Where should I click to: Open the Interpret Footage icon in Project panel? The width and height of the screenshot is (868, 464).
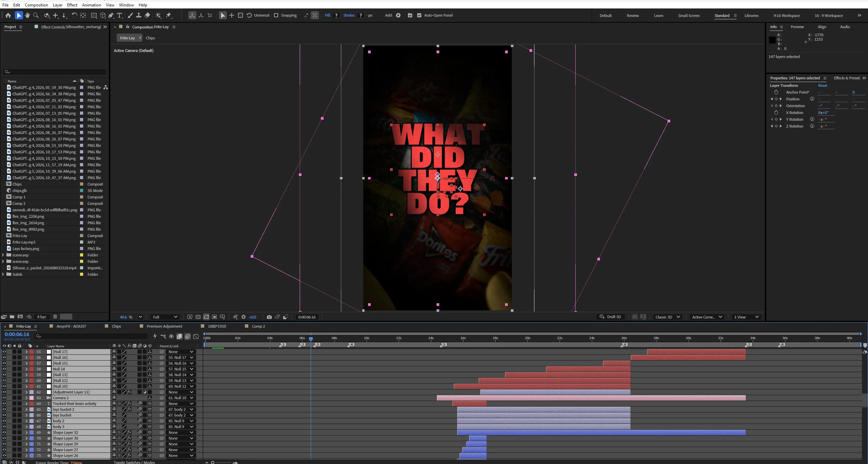pyautogui.click(x=4, y=317)
